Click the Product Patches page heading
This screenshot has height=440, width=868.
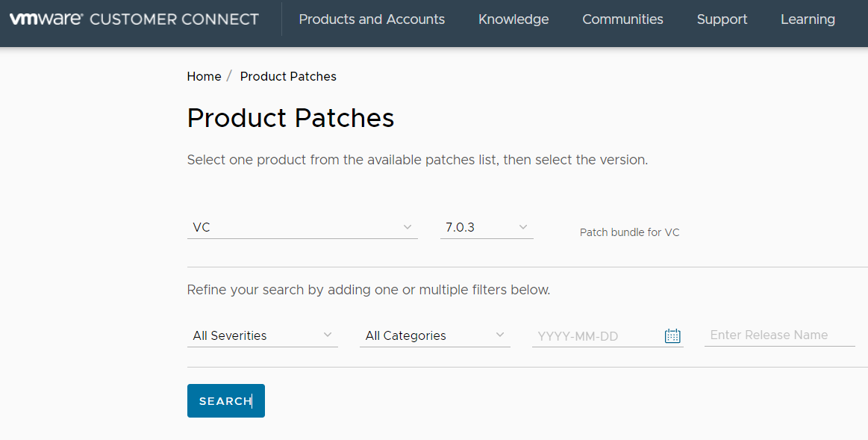(290, 118)
